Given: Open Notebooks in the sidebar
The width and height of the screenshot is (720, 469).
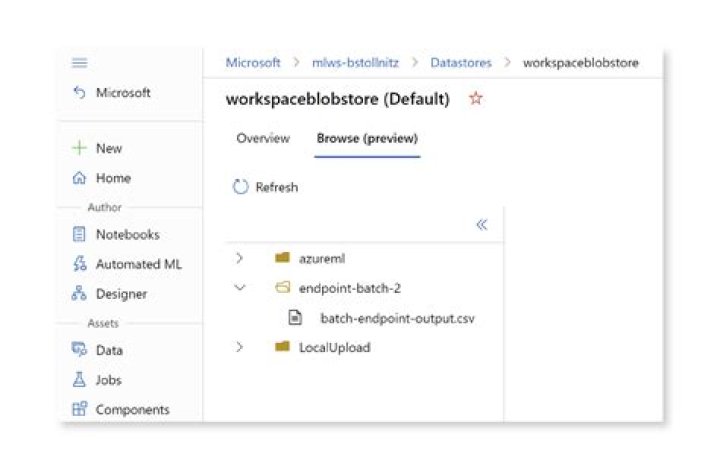Looking at the screenshot, I should [126, 235].
